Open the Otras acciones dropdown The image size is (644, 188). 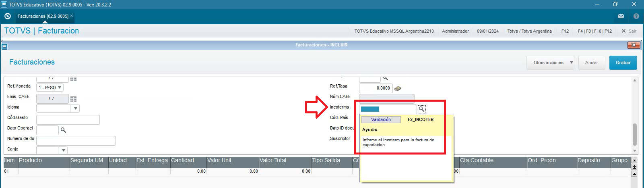point(551,63)
